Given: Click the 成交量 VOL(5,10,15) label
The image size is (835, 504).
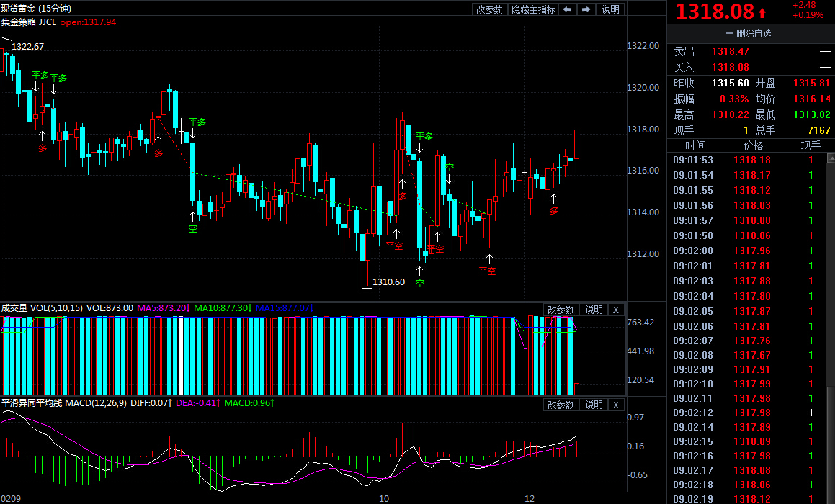Looking at the screenshot, I should click(x=42, y=308).
